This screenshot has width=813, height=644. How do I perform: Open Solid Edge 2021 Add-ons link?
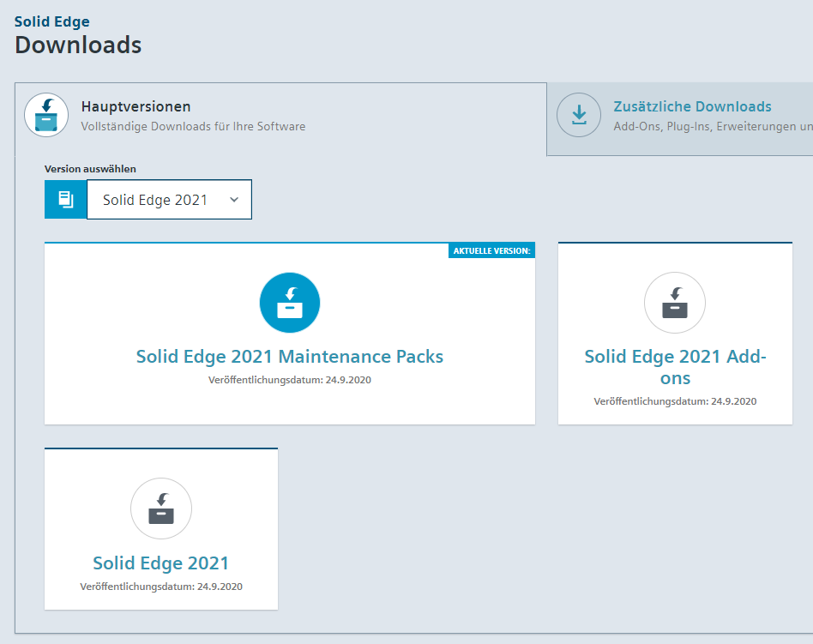pyautogui.click(x=675, y=367)
